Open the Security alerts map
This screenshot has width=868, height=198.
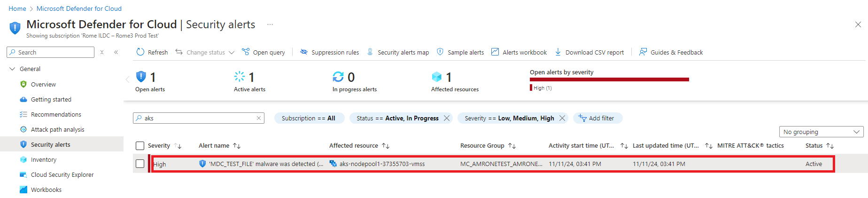point(398,52)
